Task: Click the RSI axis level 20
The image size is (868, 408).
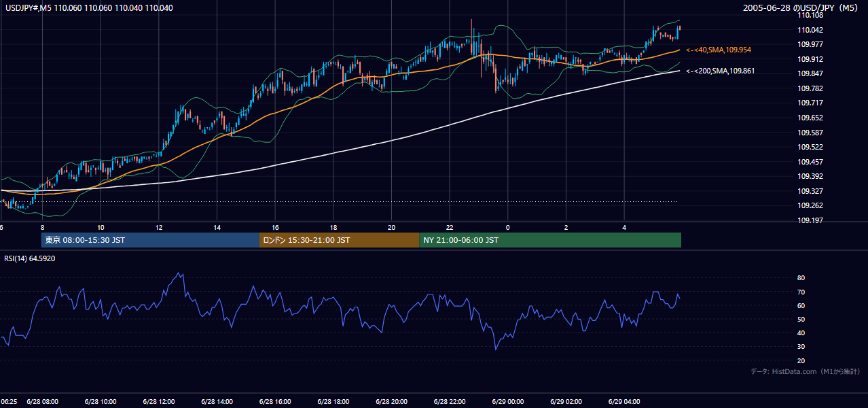Action: 801,360
